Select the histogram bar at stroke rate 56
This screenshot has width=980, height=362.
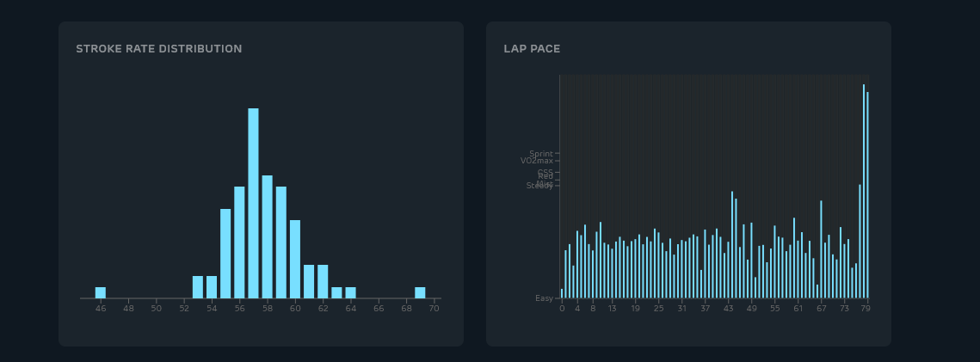click(x=239, y=242)
